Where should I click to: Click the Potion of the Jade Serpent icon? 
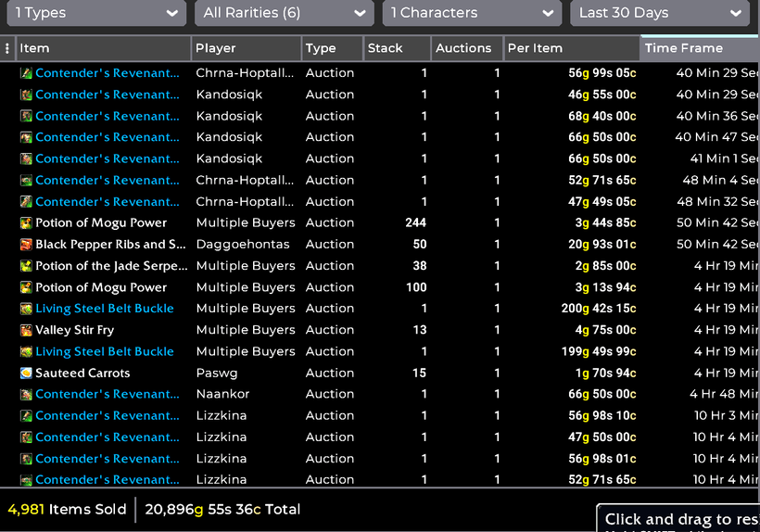click(x=26, y=266)
